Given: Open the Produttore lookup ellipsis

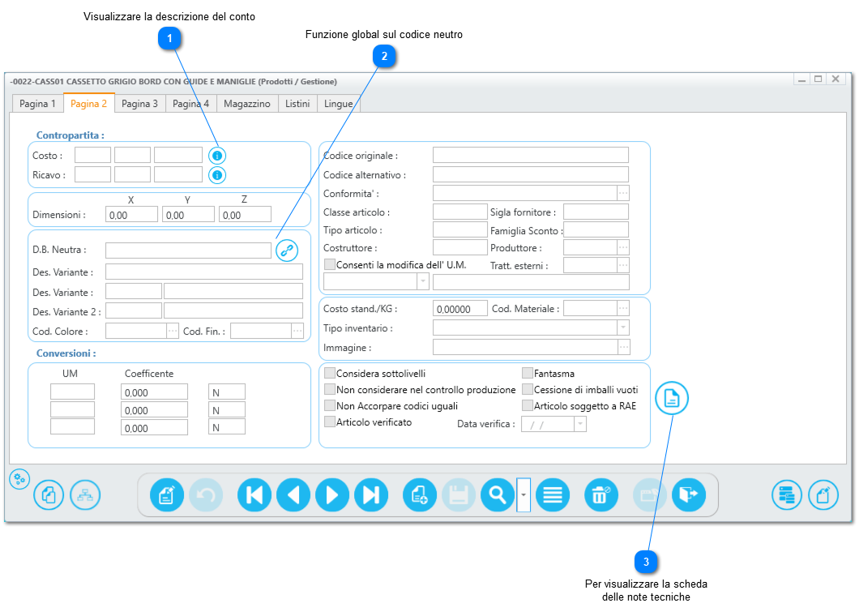Looking at the screenshot, I should (623, 248).
